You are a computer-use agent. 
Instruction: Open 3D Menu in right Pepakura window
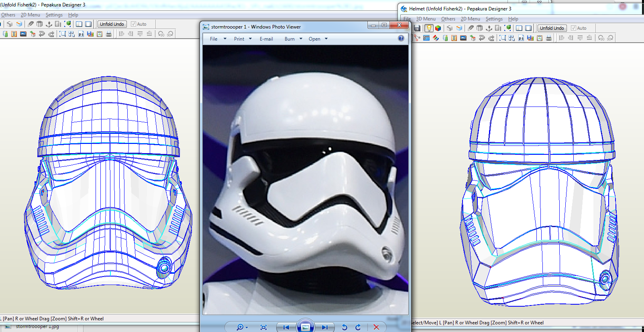426,19
